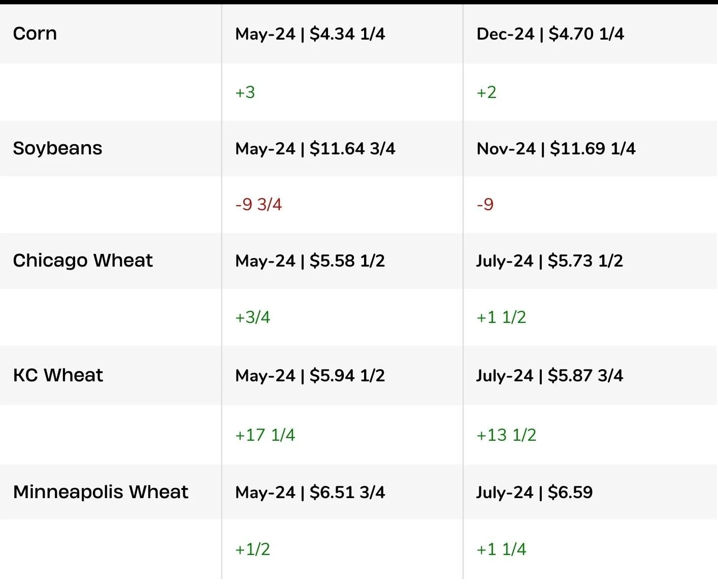Click the Chicago Wheat label
This screenshot has width=718, height=588.
click(x=83, y=260)
